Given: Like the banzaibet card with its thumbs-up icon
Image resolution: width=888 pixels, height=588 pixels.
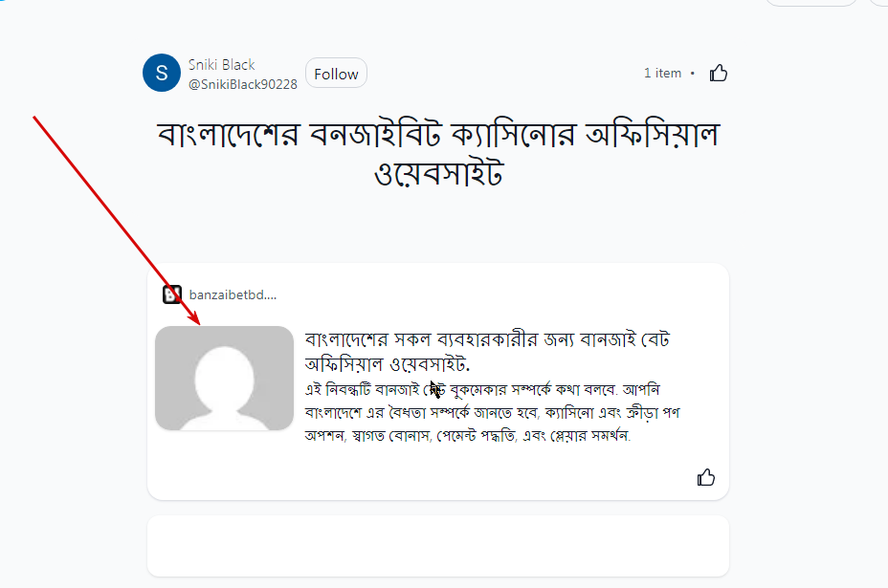Looking at the screenshot, I should pos(705,478).
